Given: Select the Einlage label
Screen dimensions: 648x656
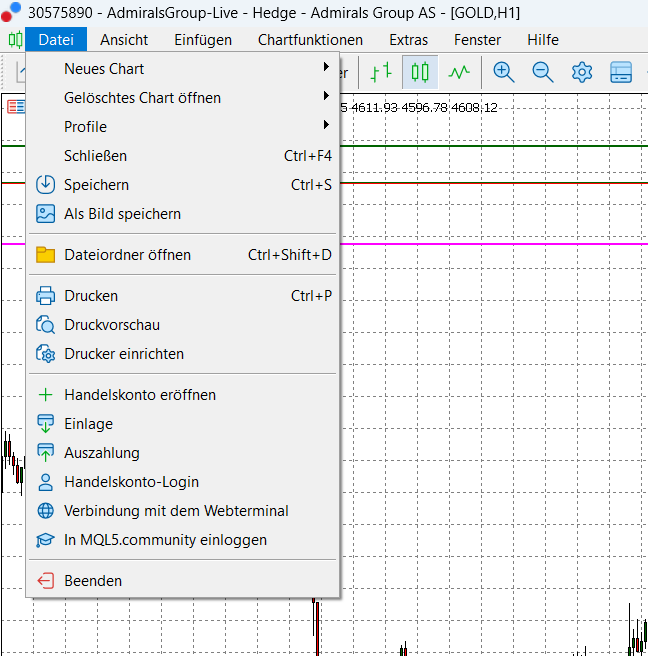Looking at the screenshot, I should click(x=88, y=424).
